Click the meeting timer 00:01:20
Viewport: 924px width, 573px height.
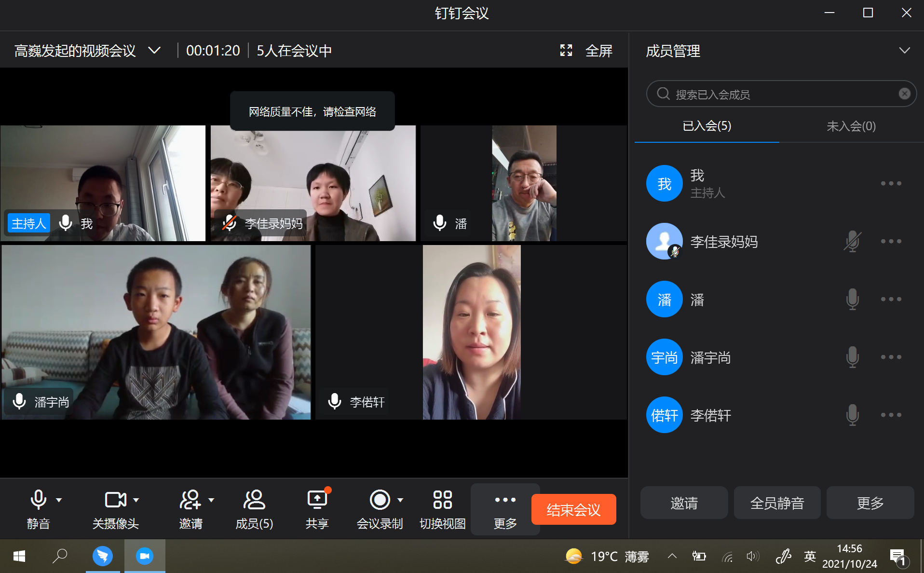(213, 51)
